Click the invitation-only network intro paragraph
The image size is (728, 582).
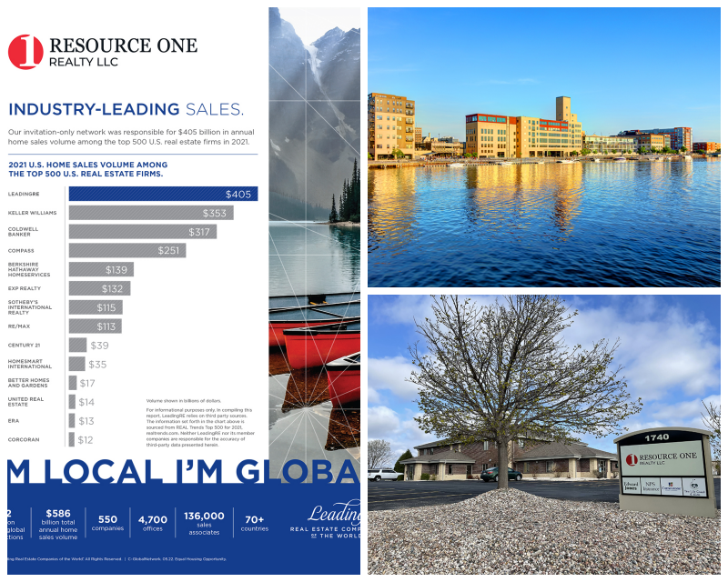(131, 137)
